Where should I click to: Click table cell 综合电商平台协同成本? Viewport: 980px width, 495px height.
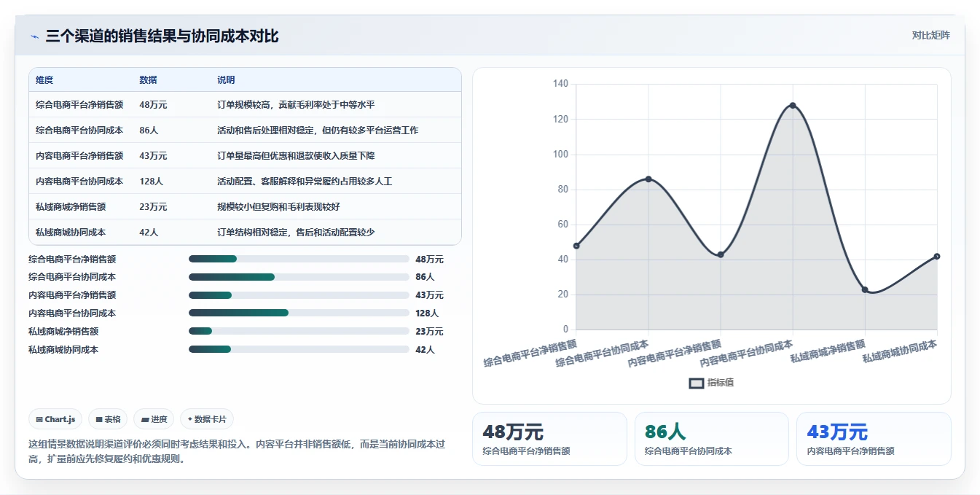79,130
